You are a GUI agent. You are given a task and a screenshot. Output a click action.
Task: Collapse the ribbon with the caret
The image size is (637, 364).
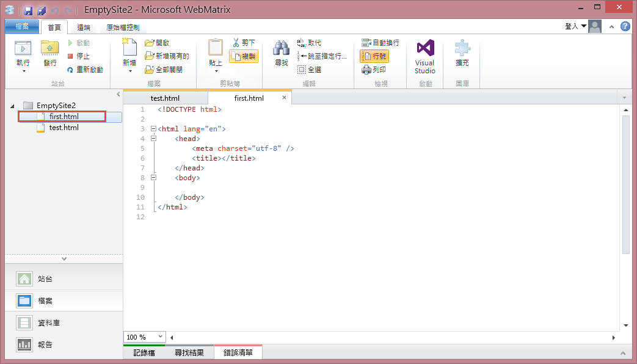[611, 27]
